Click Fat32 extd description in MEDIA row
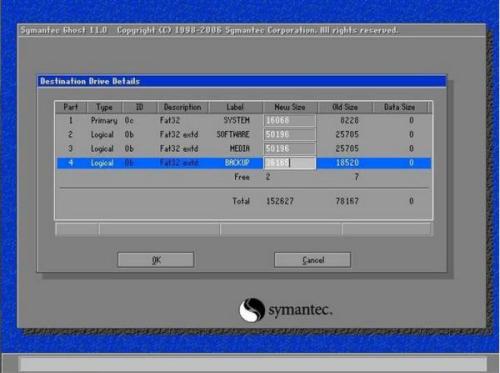Image resolution: width=500 pixels, height=373 pixels. tap(179, 148)
